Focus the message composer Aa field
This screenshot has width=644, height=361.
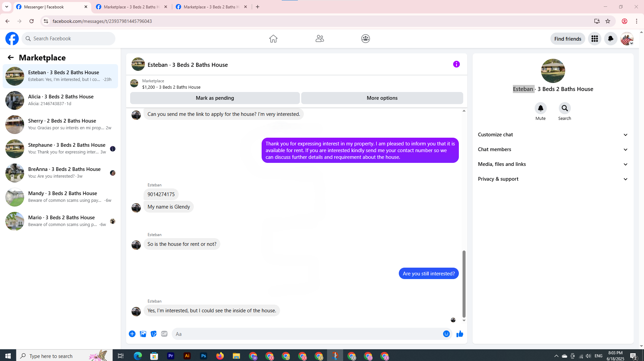coord(307,334)
